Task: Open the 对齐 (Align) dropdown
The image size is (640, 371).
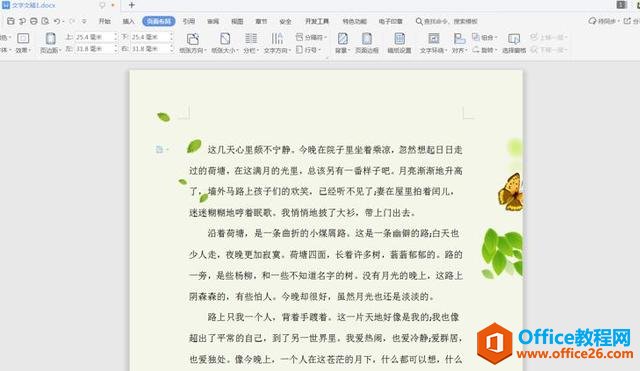Action: tap(460, 43)
